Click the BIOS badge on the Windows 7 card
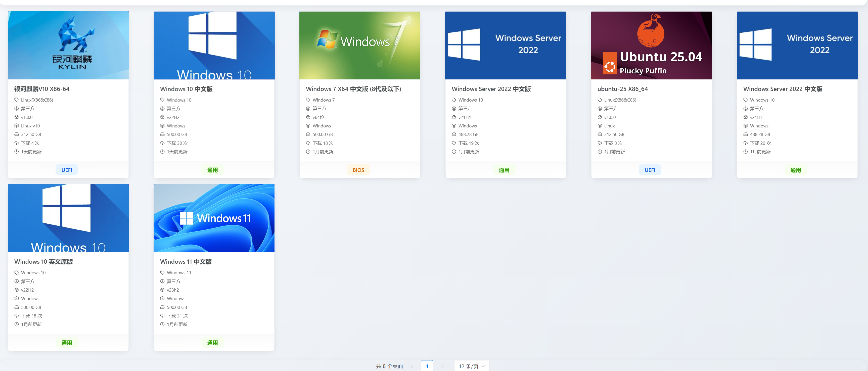Screen dimensions: 868x371 [x=358, y=169]
